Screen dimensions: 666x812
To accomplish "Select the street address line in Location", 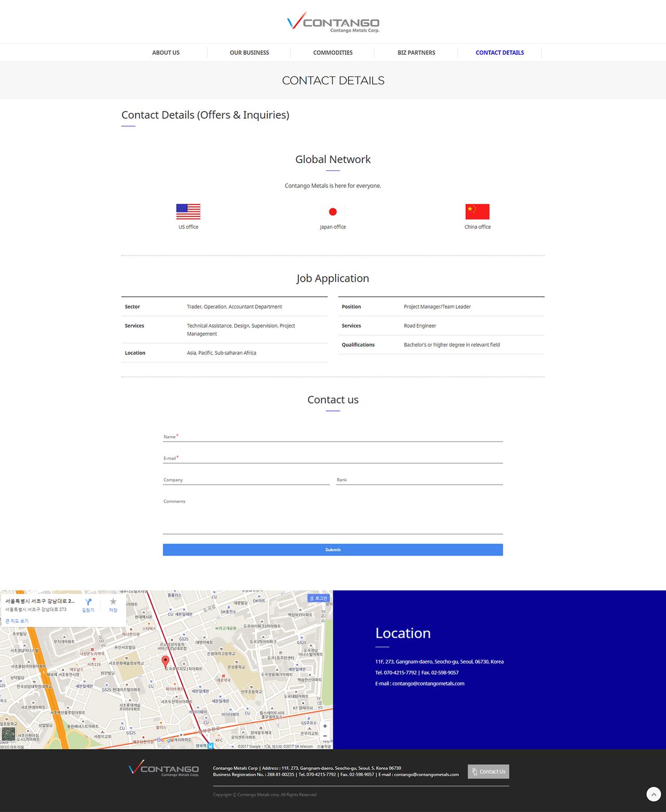I will click(439, 662).
